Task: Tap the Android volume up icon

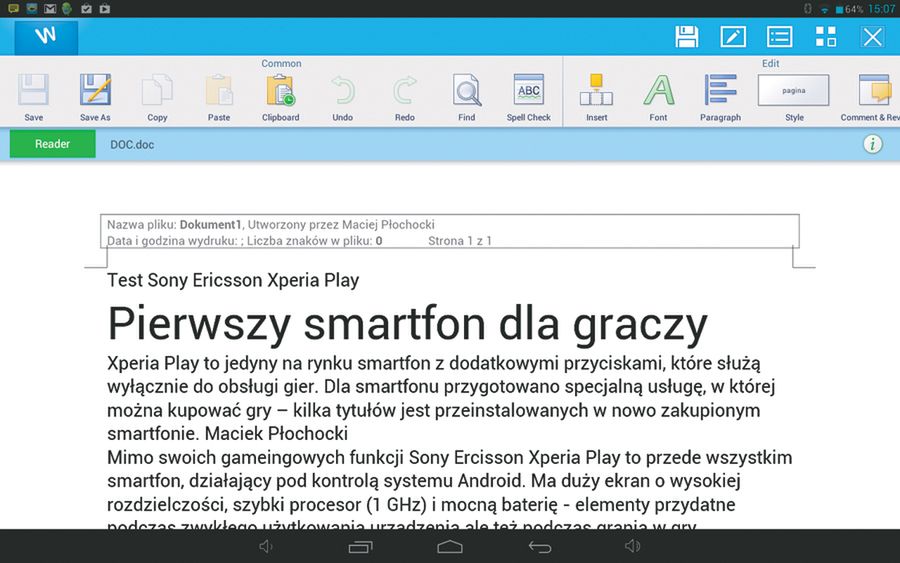Action: pos(632,546)
